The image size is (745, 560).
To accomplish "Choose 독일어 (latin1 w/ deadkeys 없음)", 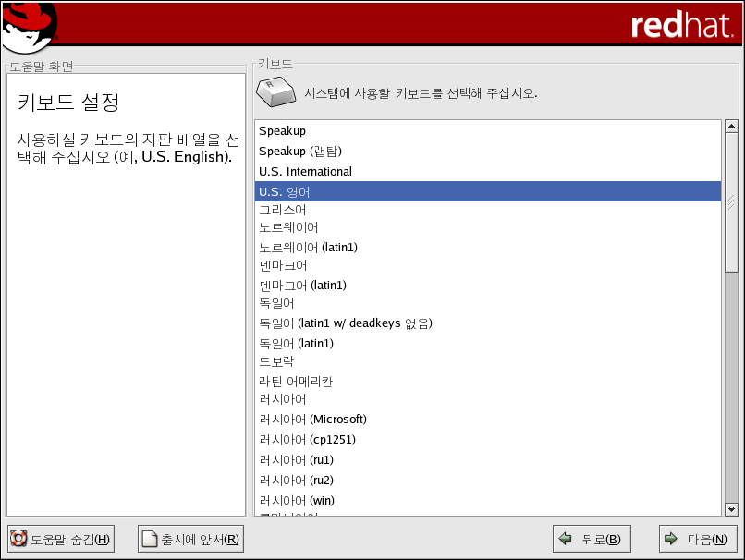I will click(346, 323).
